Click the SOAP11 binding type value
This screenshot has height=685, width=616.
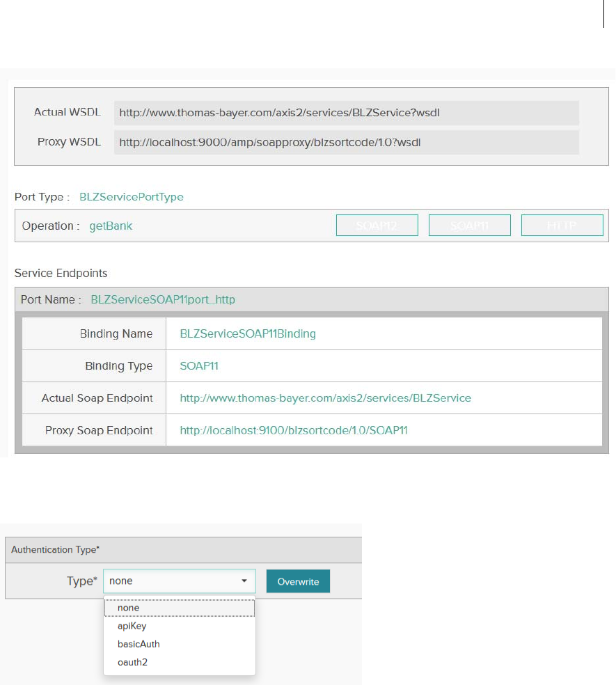click(199, 366)
